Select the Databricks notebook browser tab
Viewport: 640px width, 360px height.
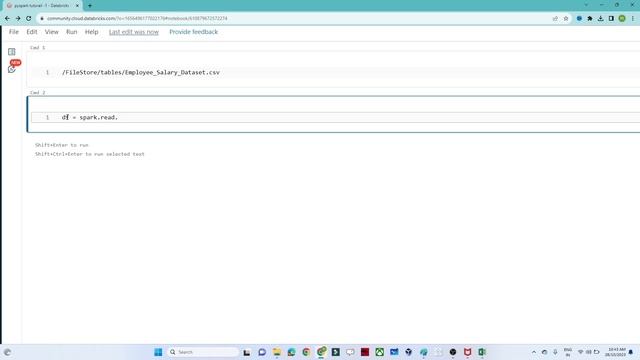coord(42,6)
